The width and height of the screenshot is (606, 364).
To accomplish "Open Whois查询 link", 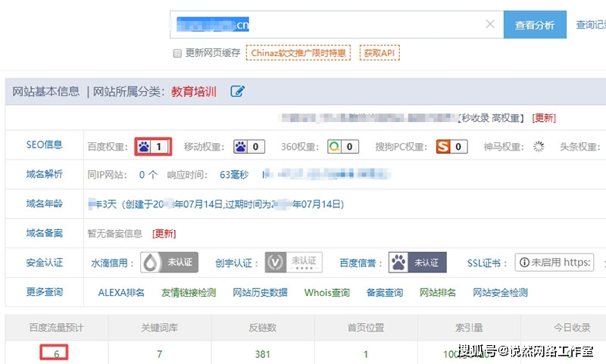I will click(x=326, y=293).
